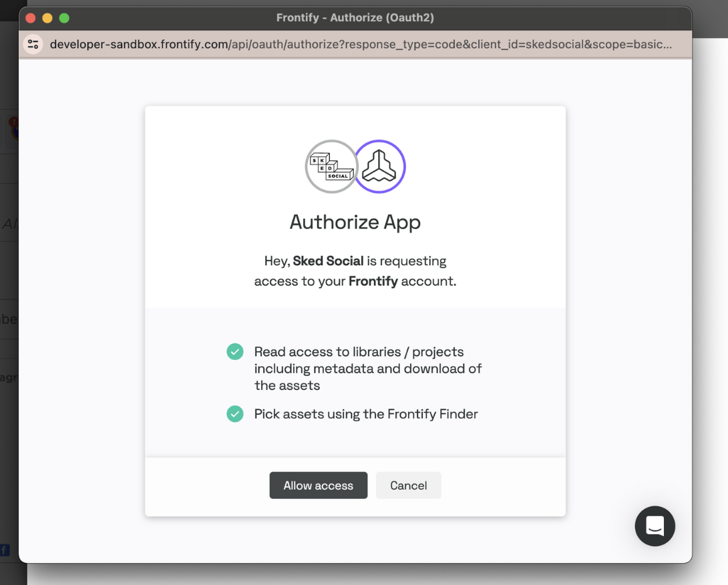The image size is (728, 585).
Task: Click the green checkmark beside Pick assets
Action: 235,413
